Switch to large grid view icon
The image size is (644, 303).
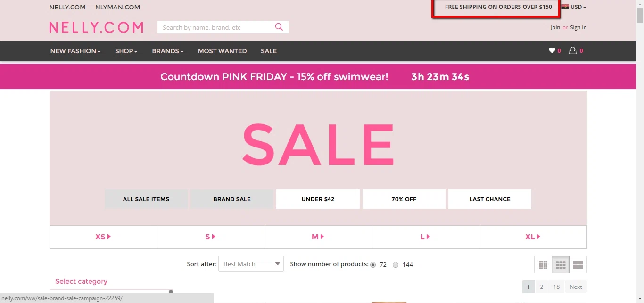(578, 265)
